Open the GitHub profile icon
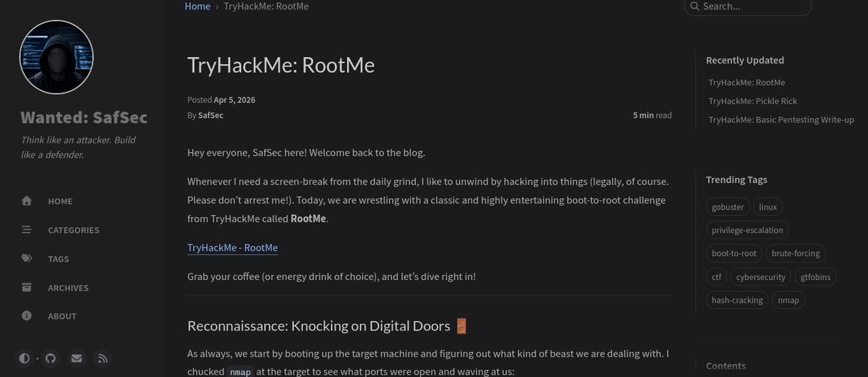The height and width of the screenshot is (377, 868). [x=50, y=357]
